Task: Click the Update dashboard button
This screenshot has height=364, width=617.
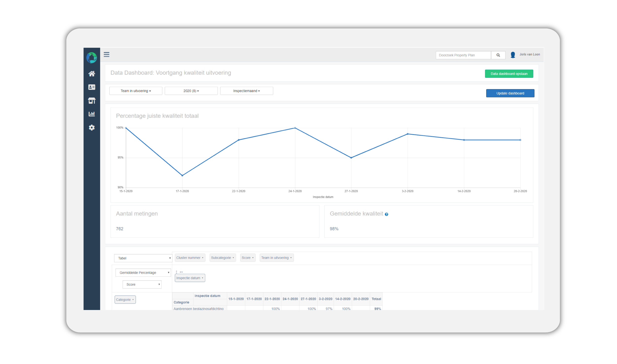Action: 511,93
